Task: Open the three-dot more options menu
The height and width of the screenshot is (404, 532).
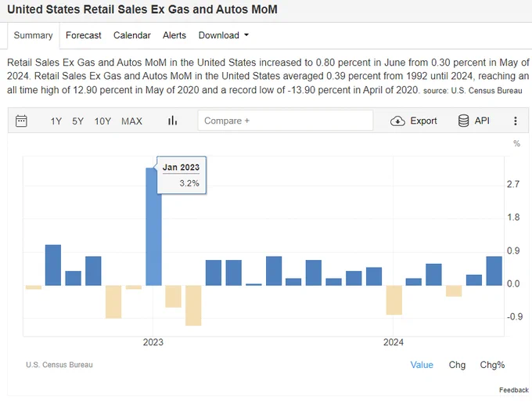Action: pyautogui.click(x=516, y=121)
